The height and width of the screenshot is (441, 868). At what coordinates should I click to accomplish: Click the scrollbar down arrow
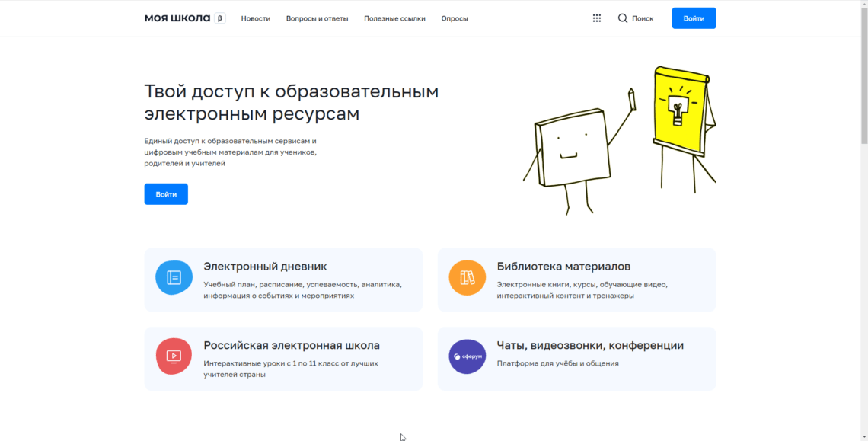[x=864, y=437]
